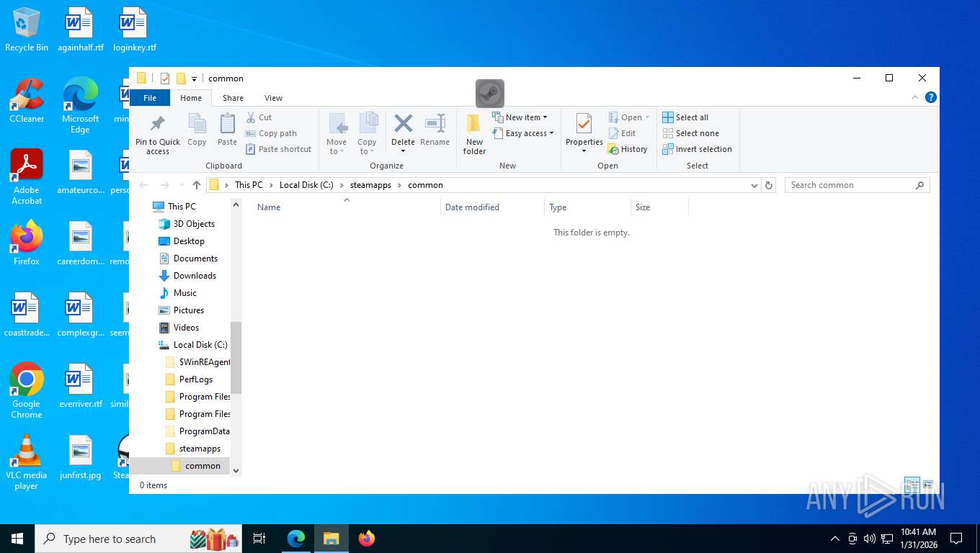Viewport: 980px width, 553px height.
Task: Sort by Date modified column header
Action: (492, 207)
